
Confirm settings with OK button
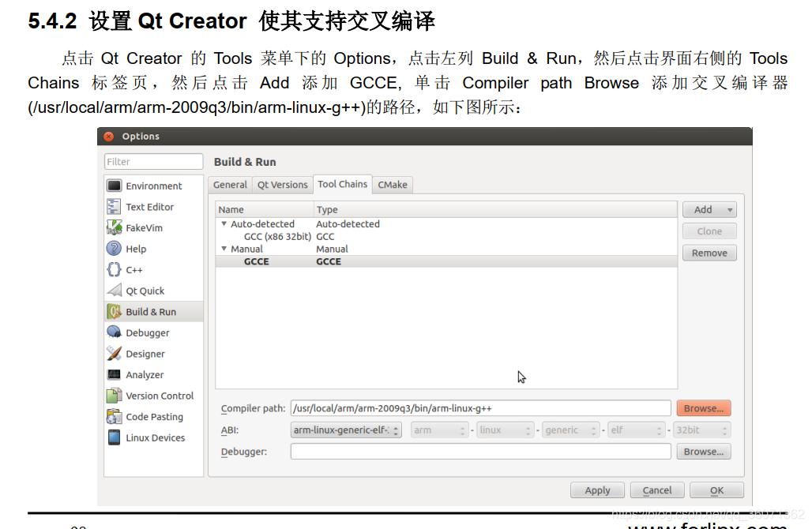pos(716,490)
